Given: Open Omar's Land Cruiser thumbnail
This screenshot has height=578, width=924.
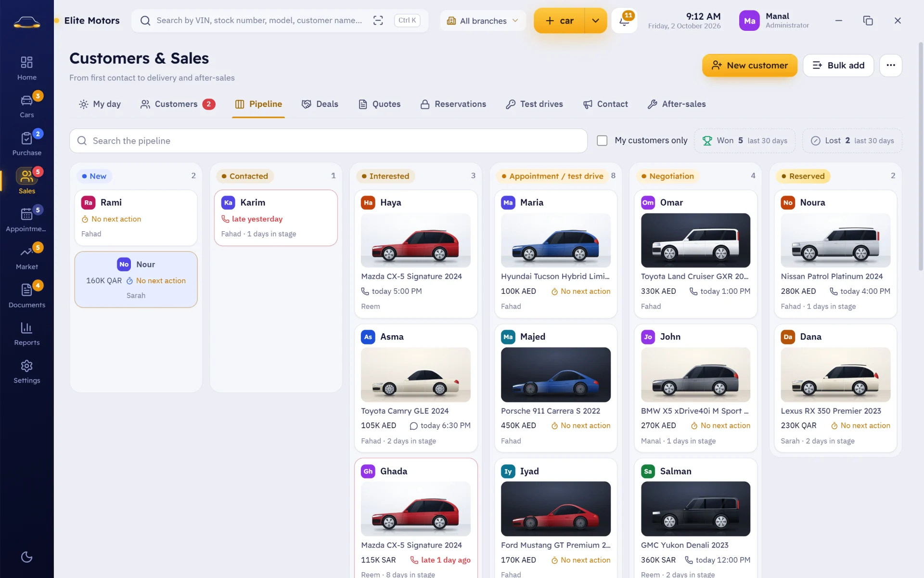Looking at the screenshot, I should 695,240.
